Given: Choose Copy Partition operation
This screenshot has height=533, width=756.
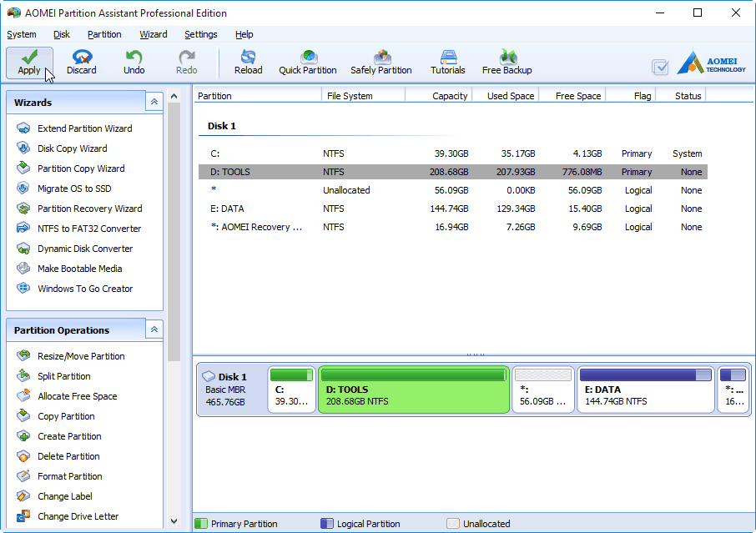Looking at the screenshot, I should pyautogui.click(x=55, y=416).
